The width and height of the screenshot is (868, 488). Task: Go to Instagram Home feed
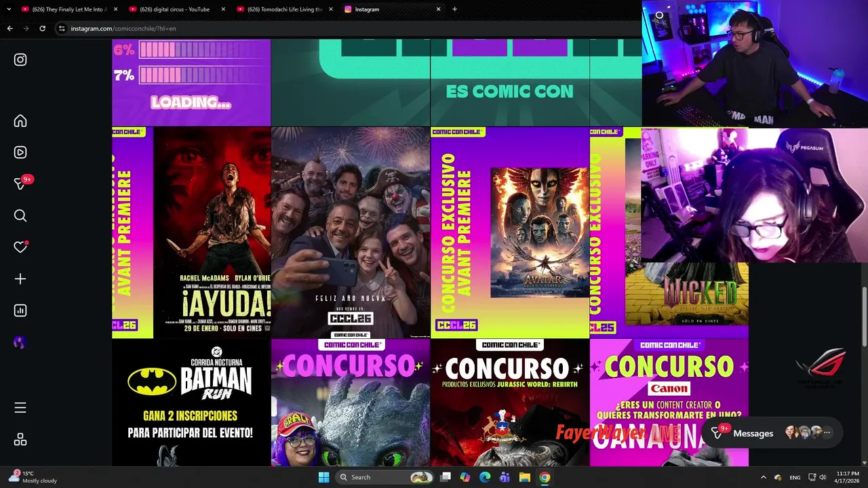click(x=20, y=121)
